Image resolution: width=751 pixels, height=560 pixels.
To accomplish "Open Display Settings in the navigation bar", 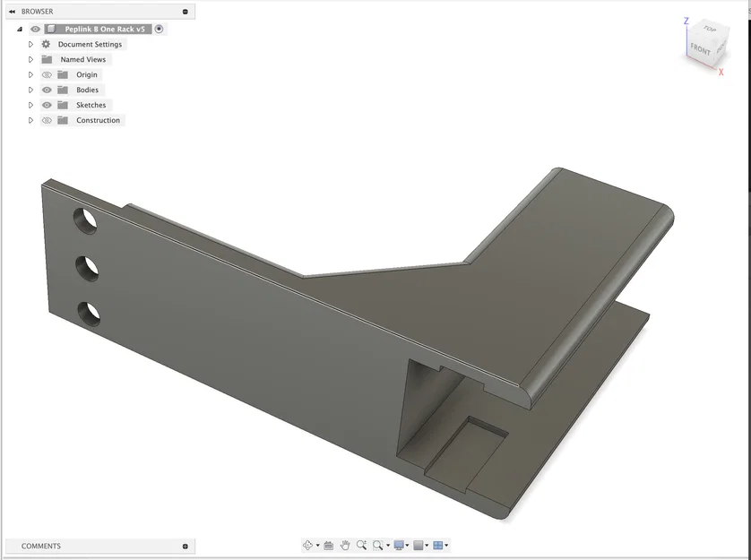I will click(x=399, y=546).
